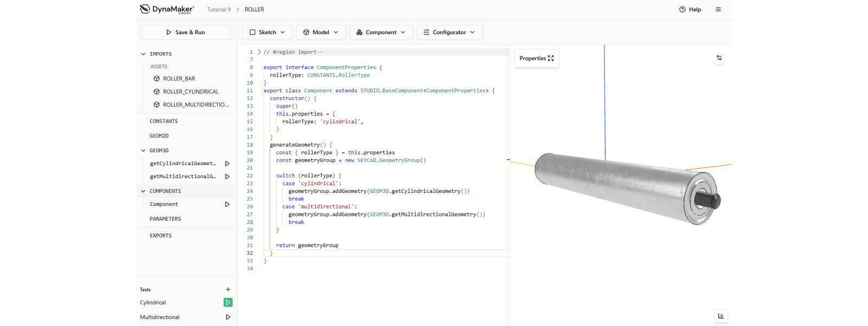Open the Model dropdown menu
The height and width of the screenshot is (326, 868).
(321, 33)
